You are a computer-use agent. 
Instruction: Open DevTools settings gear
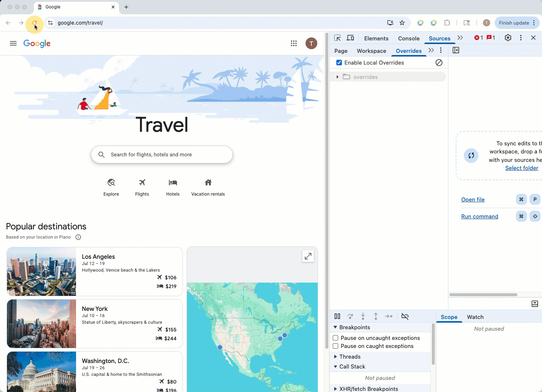click(508, 38)
